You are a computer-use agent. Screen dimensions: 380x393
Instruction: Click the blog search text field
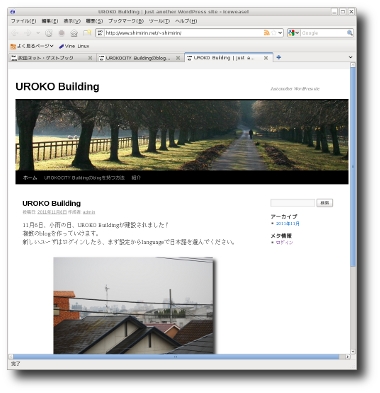(292, 203)
